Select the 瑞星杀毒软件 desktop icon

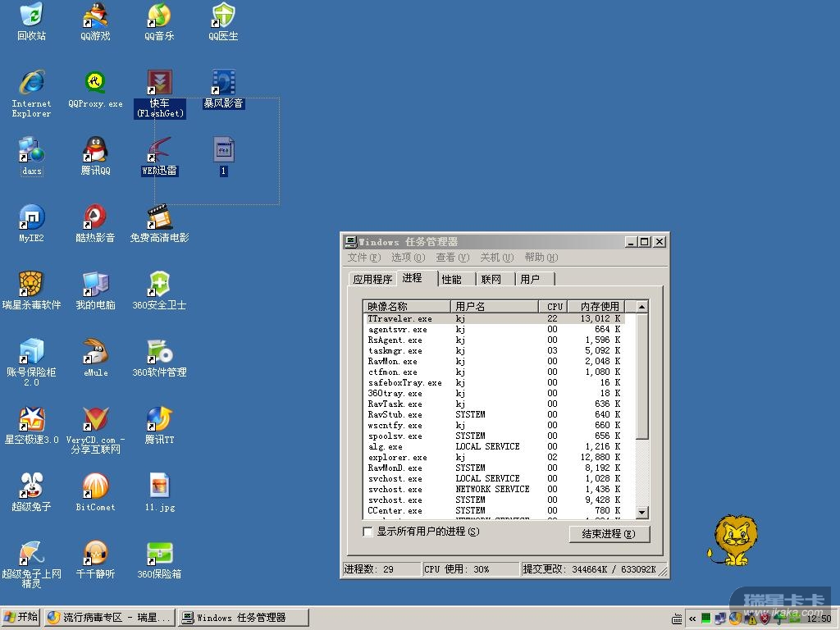coord(31,285)
